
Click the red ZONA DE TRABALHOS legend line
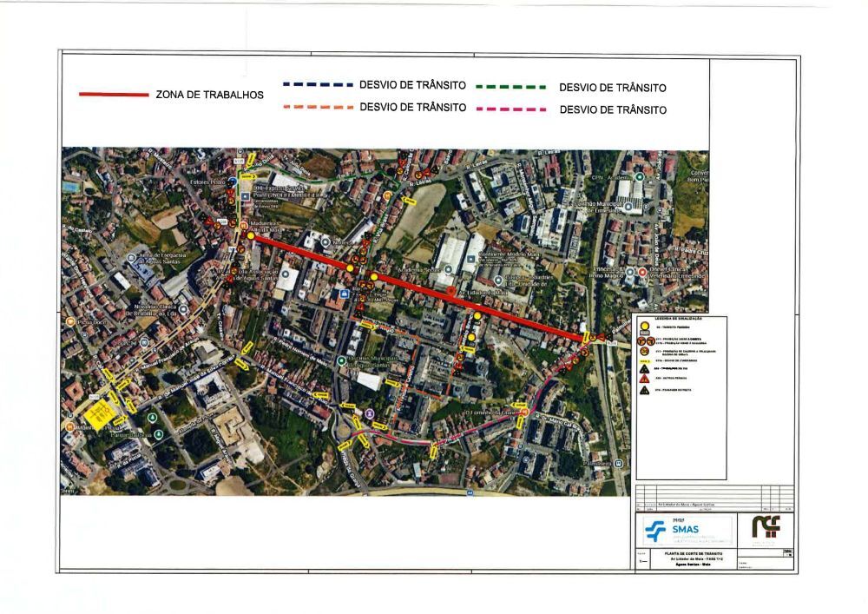114,95
